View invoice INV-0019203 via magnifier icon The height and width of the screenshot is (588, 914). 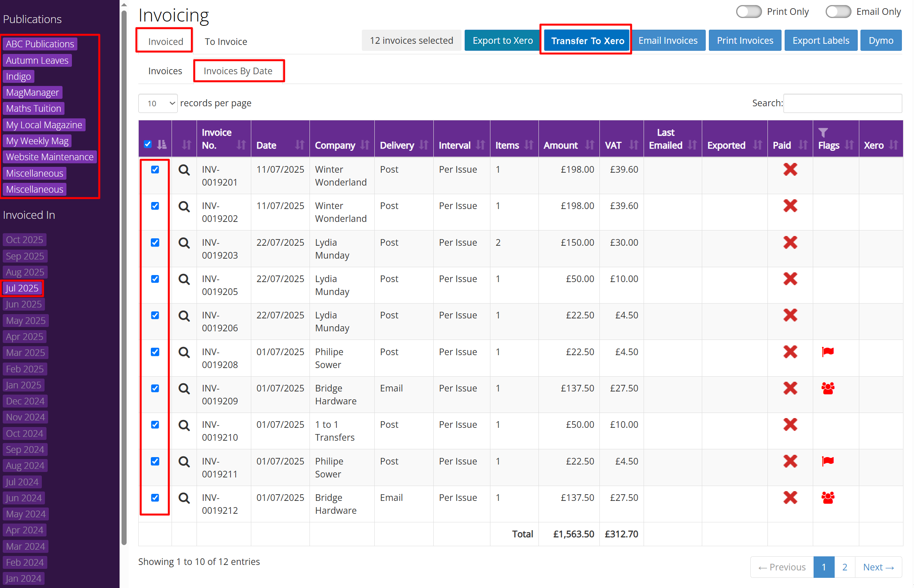184,243
